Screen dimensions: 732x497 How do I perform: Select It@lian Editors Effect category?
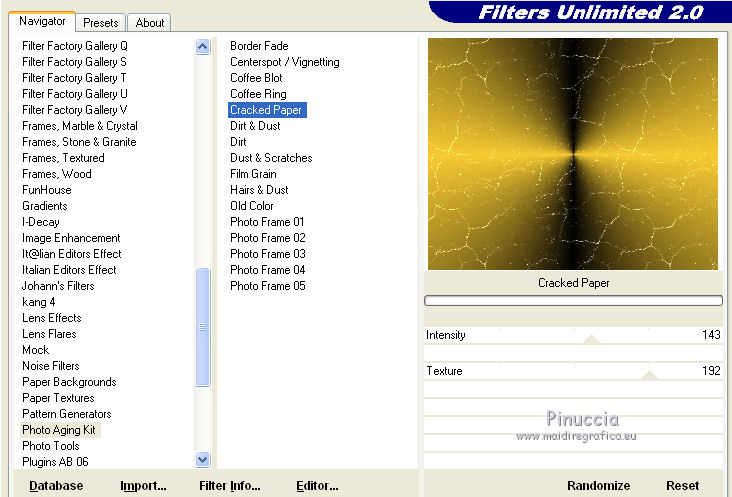point(71,254)
